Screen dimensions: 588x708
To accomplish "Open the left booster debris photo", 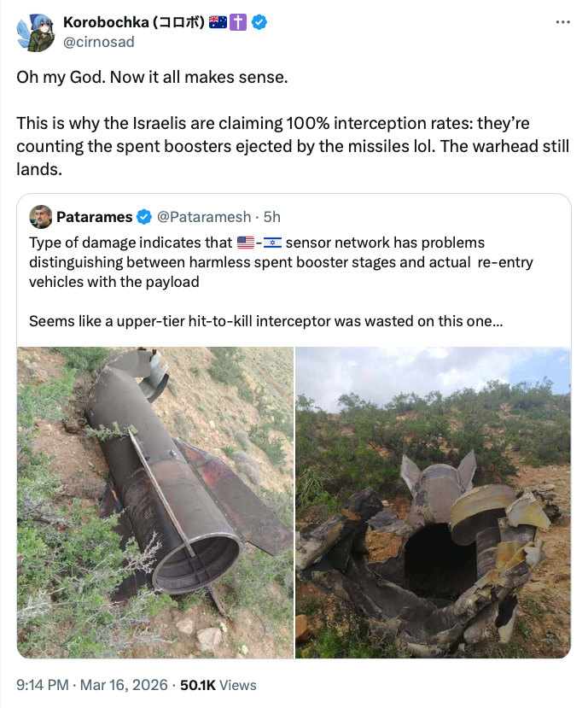I will (154, 502).
